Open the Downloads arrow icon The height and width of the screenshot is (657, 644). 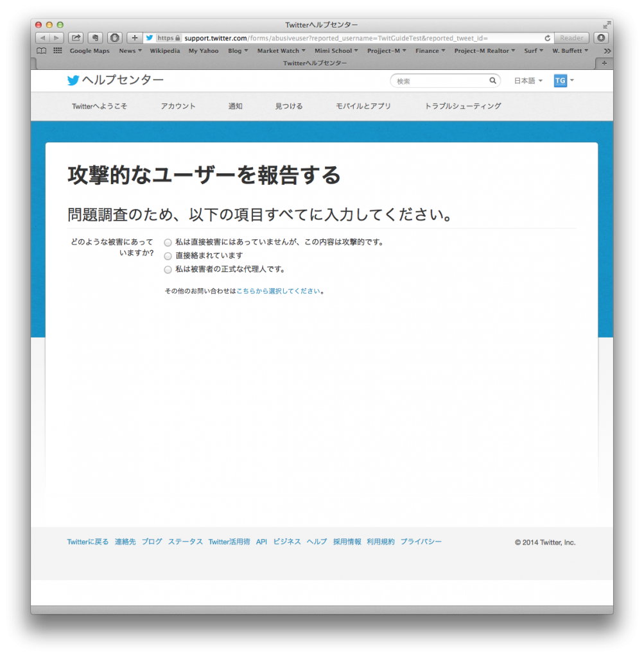pos(601,38)
